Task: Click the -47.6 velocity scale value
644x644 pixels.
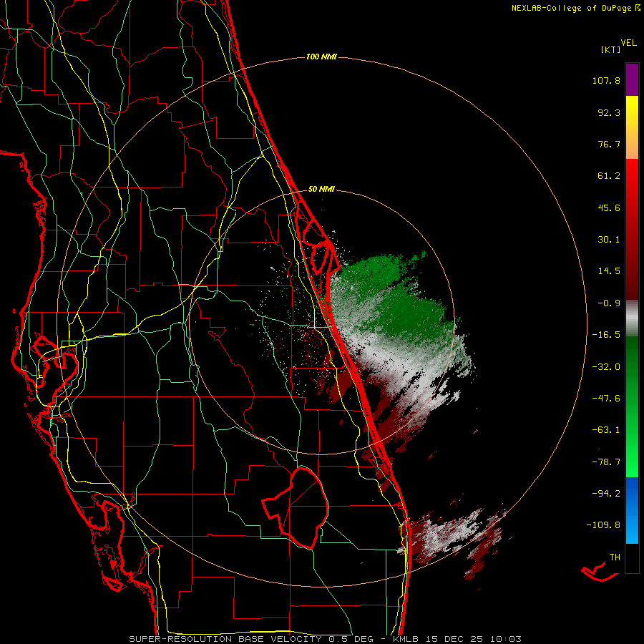Action: [x=606, y=398]
